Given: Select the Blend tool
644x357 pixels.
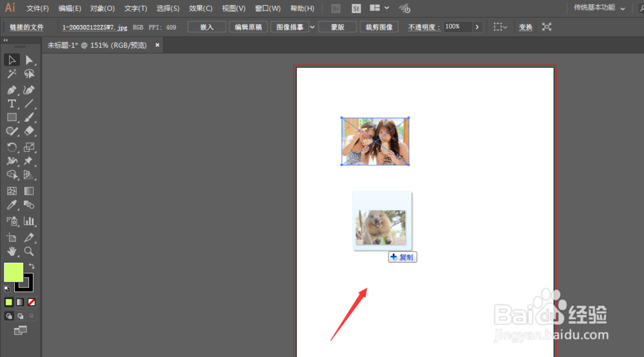Looking at the screenshot, I should [29, 204].
